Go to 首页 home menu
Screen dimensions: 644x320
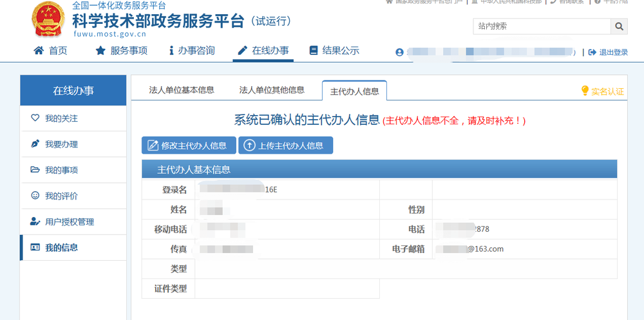click(x=50, y=51)
